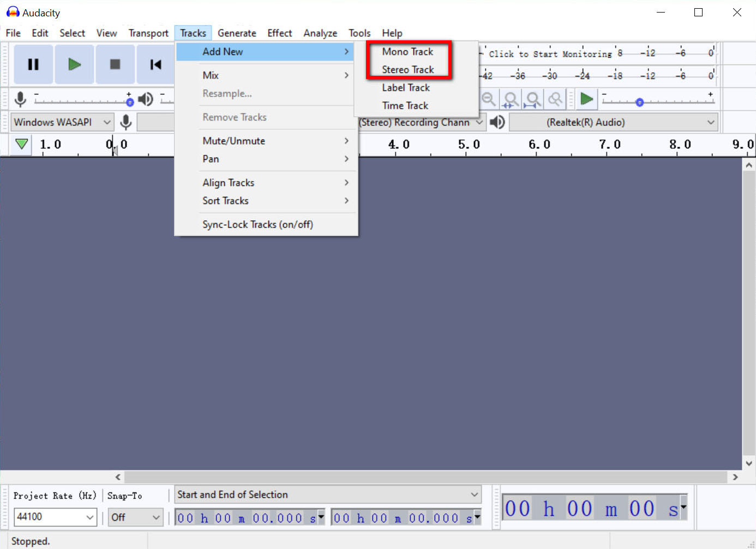The image size is (756, 549).
Task: Open the Effect menu
Action: (x=279, y=33)
